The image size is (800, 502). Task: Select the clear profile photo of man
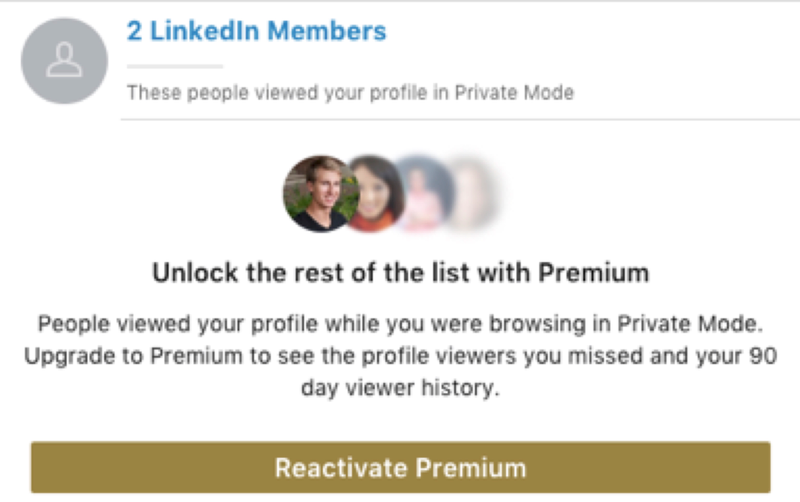pos(320,194)
